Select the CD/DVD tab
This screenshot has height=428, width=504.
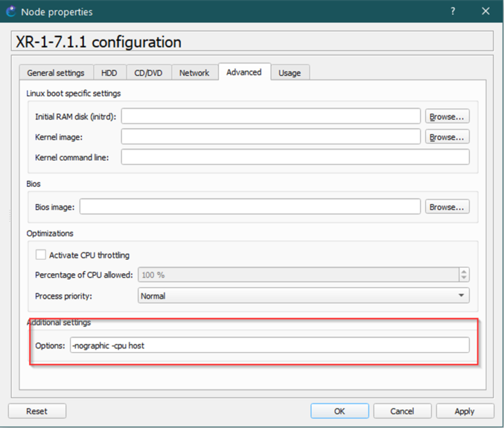coord(148,73)
